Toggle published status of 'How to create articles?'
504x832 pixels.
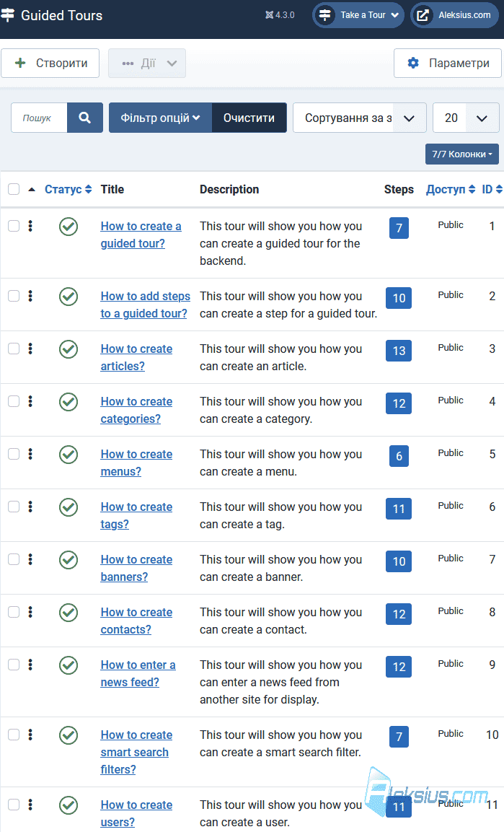[x=68, y=349]
